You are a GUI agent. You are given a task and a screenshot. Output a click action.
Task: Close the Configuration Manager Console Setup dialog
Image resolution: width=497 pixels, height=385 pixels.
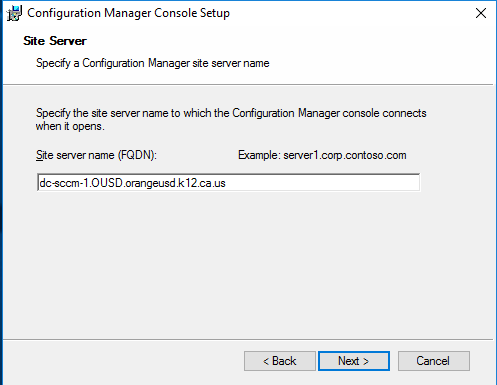481,13
